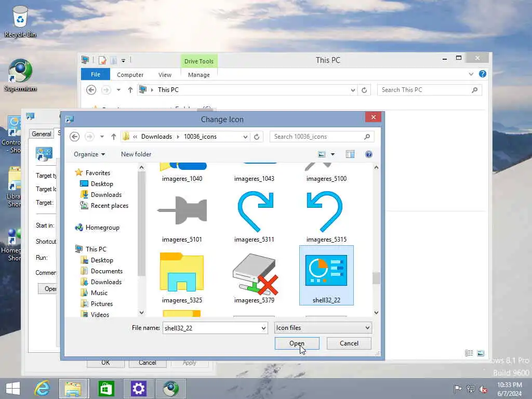
Task: Open Music folder in navigation pane
Action: pyautogui.click(x=99, y=292)
